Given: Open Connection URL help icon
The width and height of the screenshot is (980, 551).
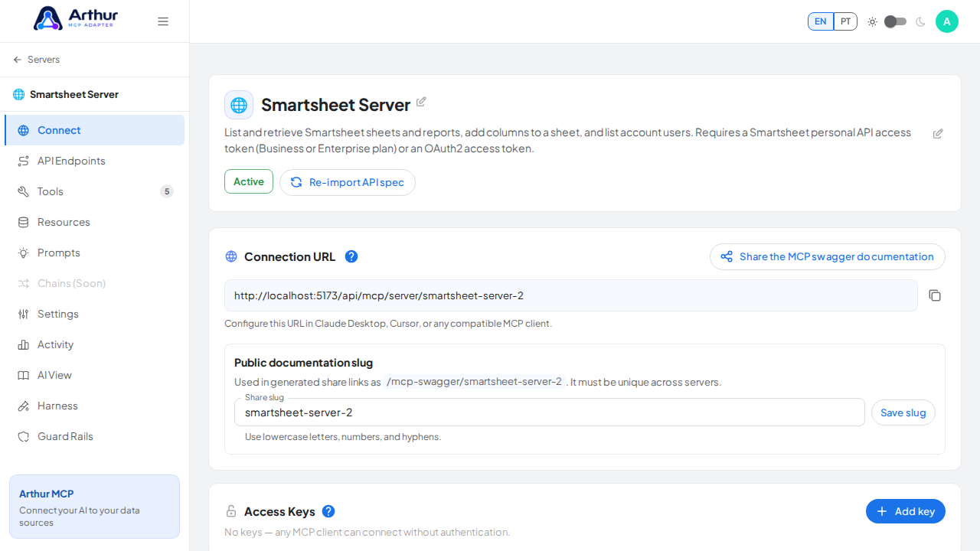Looking at the screenshot, I should 351,256.
